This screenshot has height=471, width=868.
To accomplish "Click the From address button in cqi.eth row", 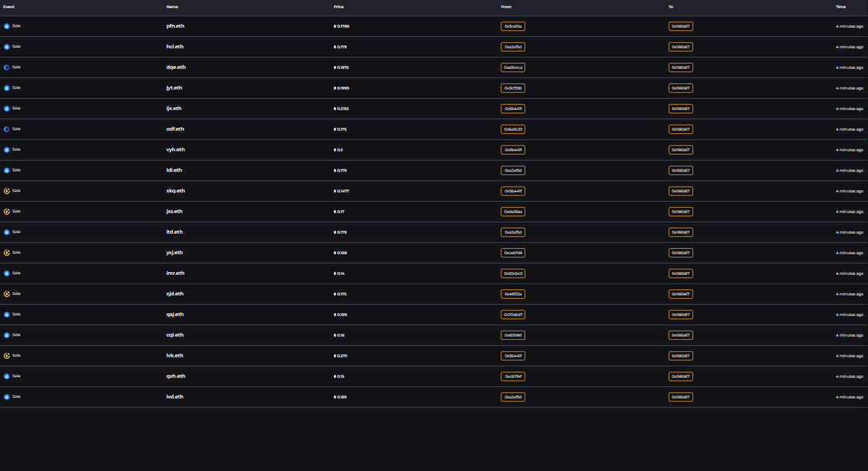I will tap(513, 335).
